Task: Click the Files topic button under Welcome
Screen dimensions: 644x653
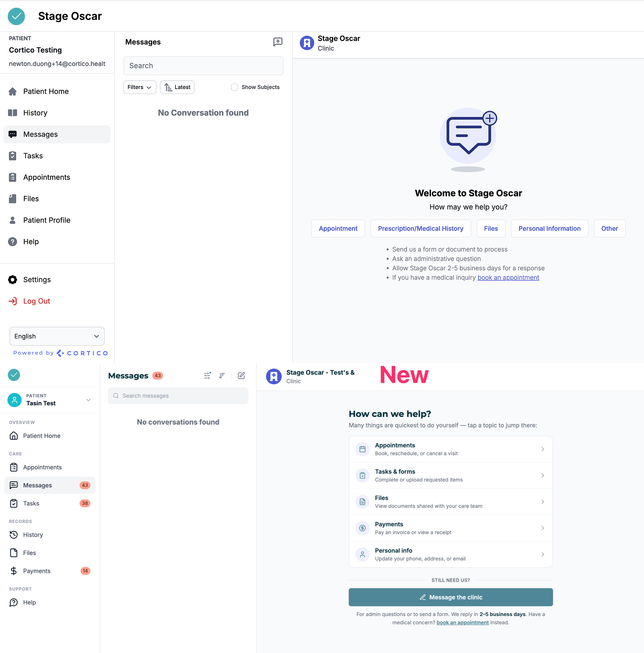Action: tap(491, 229)
